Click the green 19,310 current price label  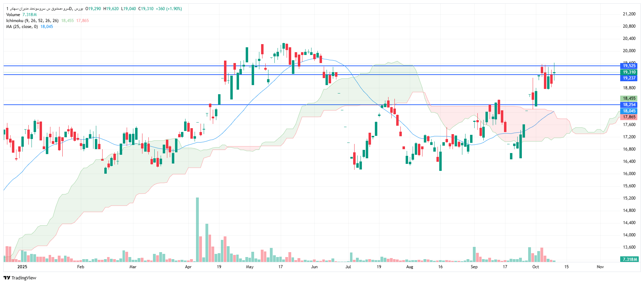click(x=629, y=72)
